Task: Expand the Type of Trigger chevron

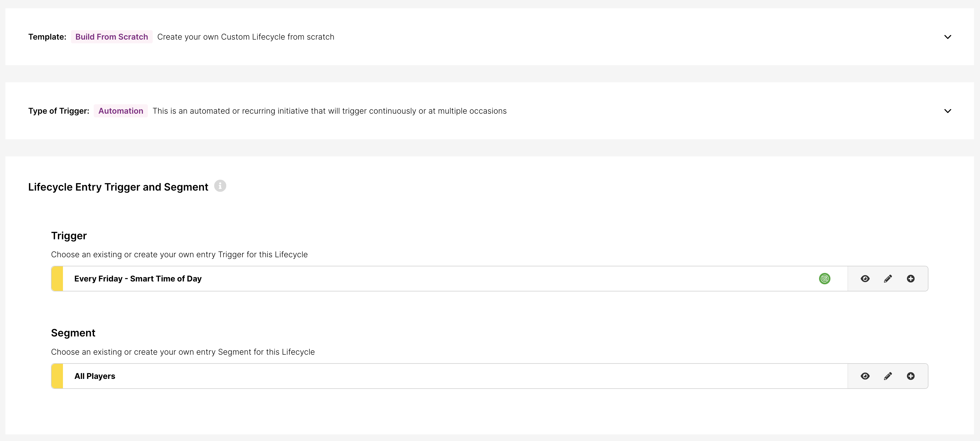Action: (948, 111)
